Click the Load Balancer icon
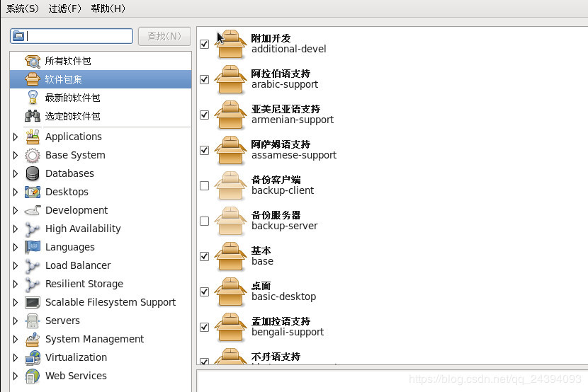Viewport: 588px width, 392px height. (x=33, y=265)
